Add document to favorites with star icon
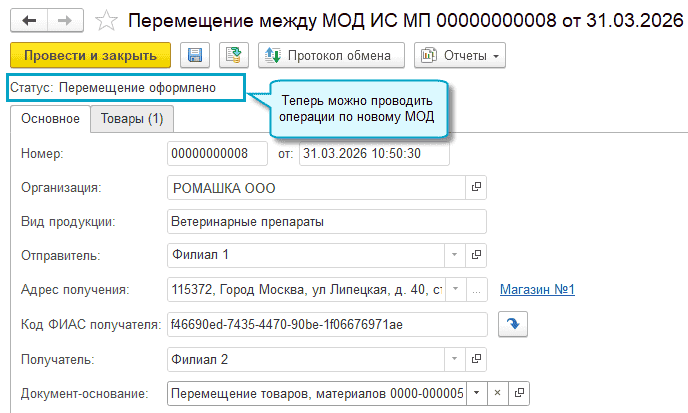Image resolution: width=688 pixels, height=413 pixels. (106, 21)
